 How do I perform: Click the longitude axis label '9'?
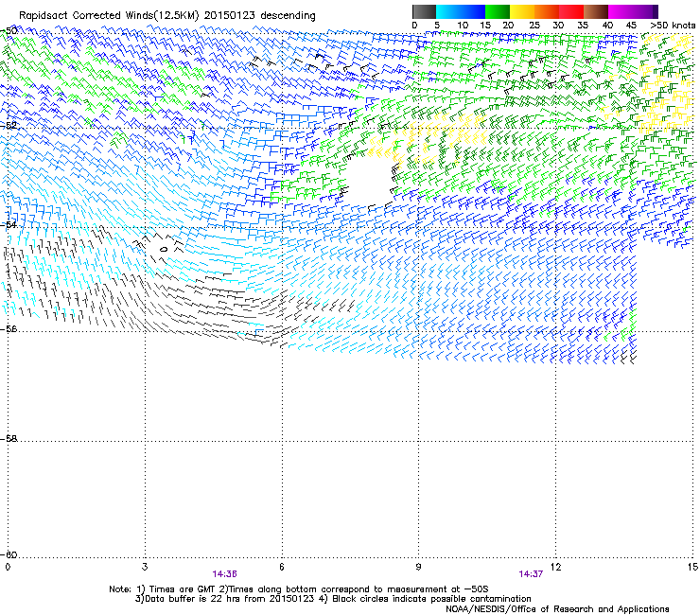pyautogui.click(x=418, y=567)
